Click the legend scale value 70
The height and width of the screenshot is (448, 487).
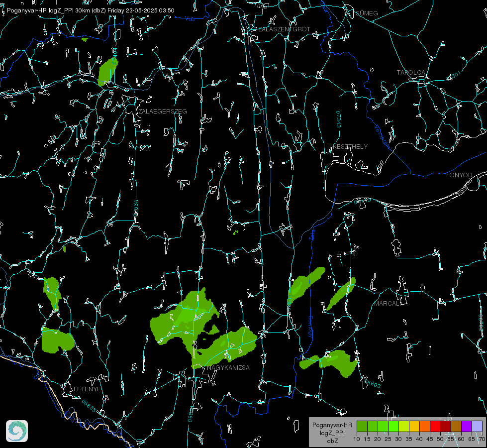tap(482, 439)
